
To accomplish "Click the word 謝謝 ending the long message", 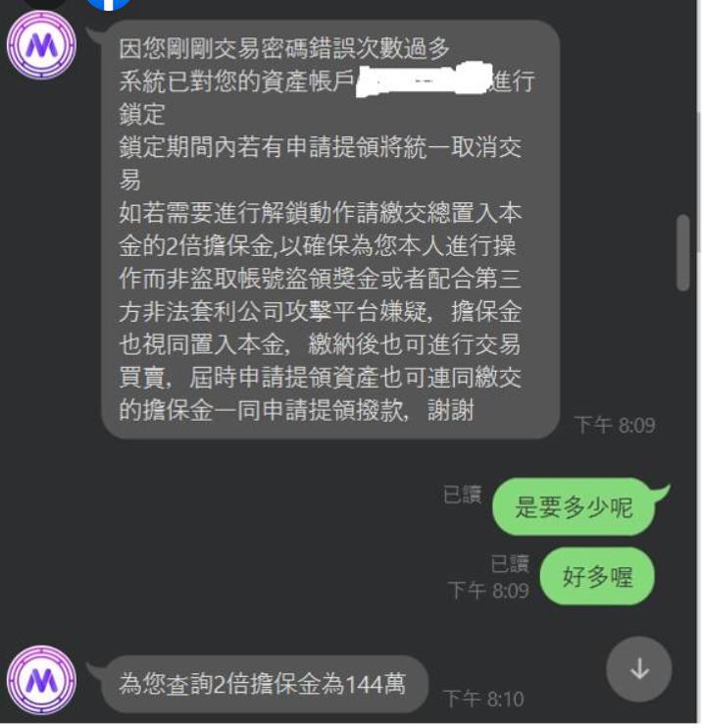I will point(451,410).
